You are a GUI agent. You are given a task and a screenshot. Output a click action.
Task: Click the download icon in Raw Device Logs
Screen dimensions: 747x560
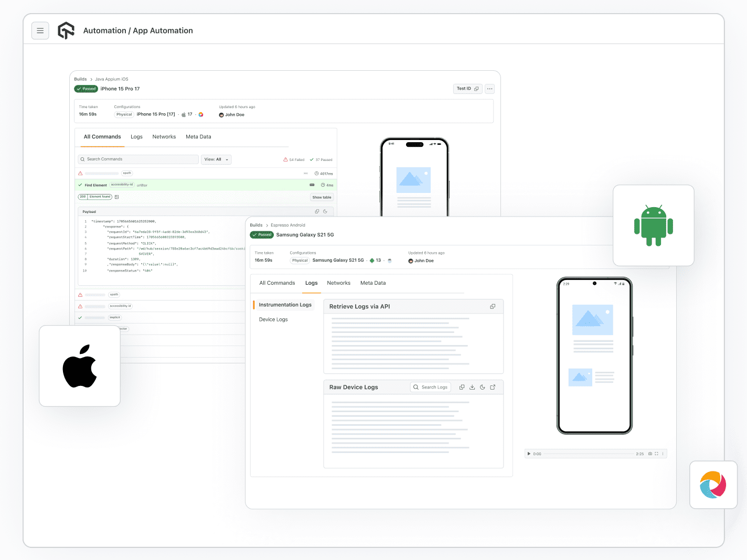pyautogui.click(x=472, y=387)
